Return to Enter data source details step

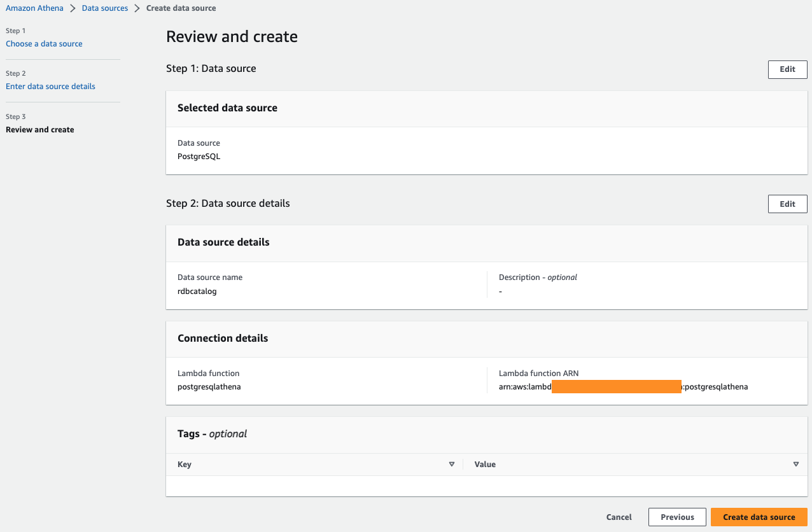(x=50, y=87)
